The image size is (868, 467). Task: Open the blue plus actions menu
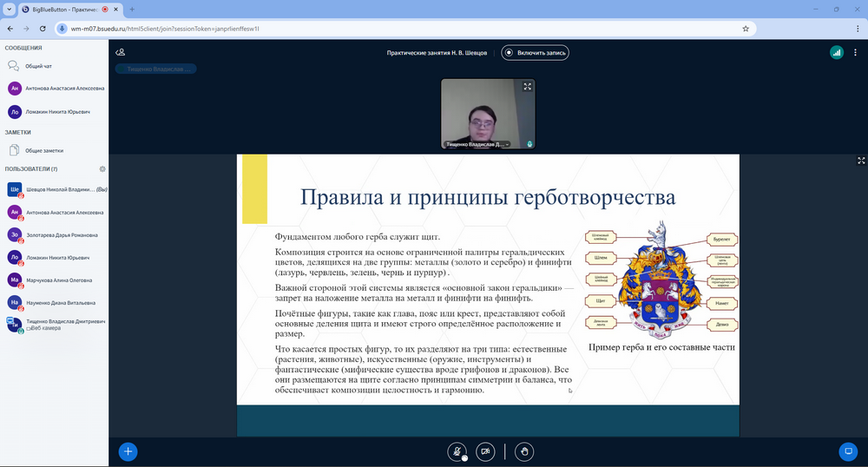(128, 451)
